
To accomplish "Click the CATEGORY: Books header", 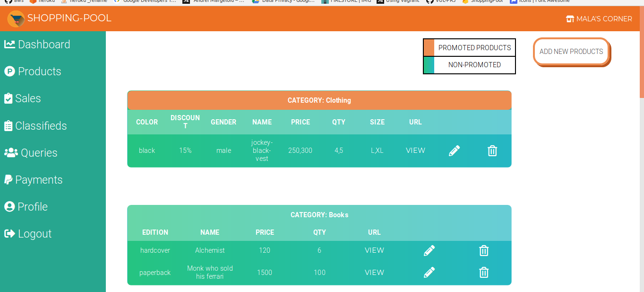I will 319,215.
